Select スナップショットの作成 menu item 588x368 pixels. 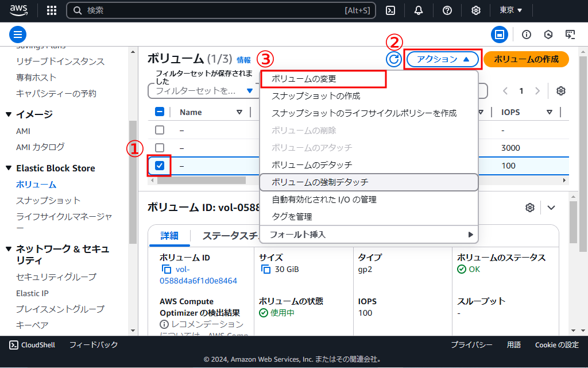369,96
